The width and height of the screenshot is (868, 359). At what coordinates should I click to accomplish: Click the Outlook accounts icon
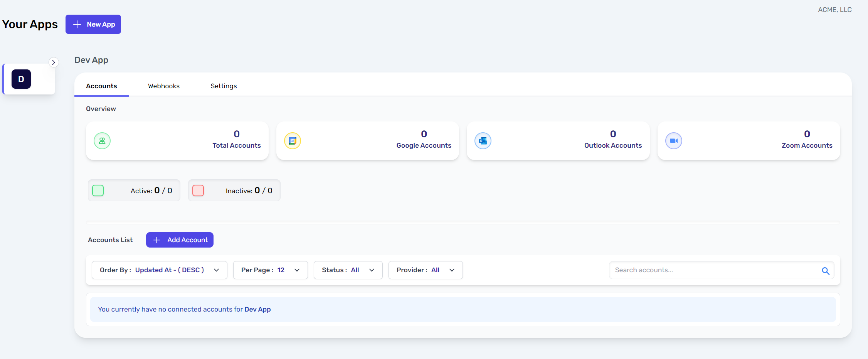click(x=483, y=141)
